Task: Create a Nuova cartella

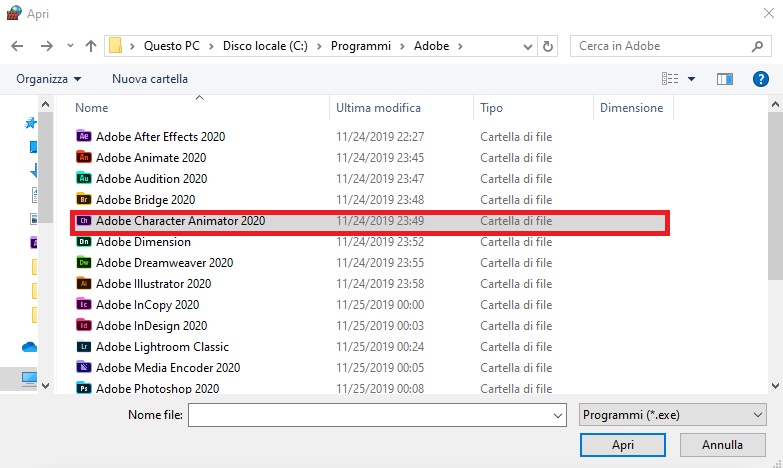Action: pos(150,79)
